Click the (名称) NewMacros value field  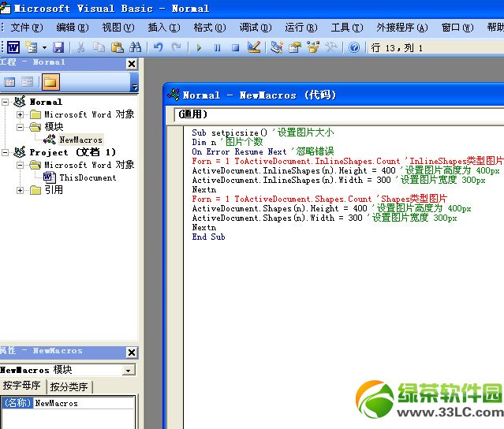click(83, 403)
